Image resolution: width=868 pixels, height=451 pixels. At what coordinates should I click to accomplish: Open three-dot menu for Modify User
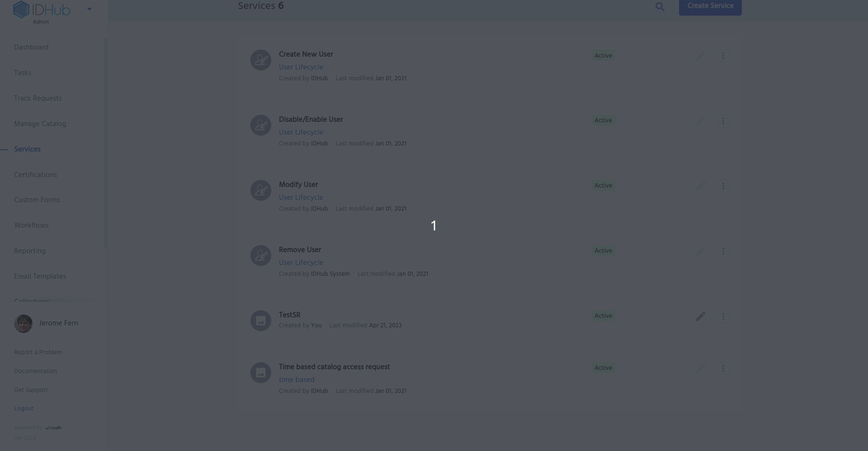point(723,186)
